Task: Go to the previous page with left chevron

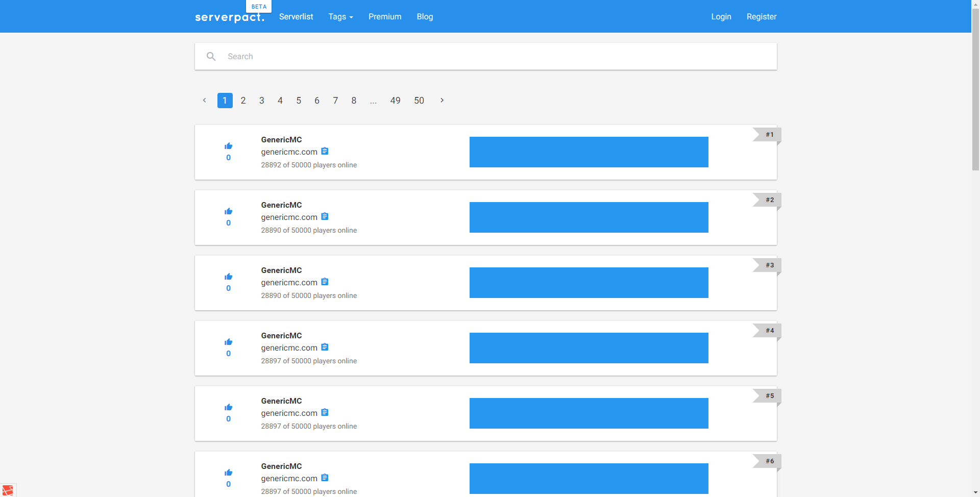Action: 205,100
